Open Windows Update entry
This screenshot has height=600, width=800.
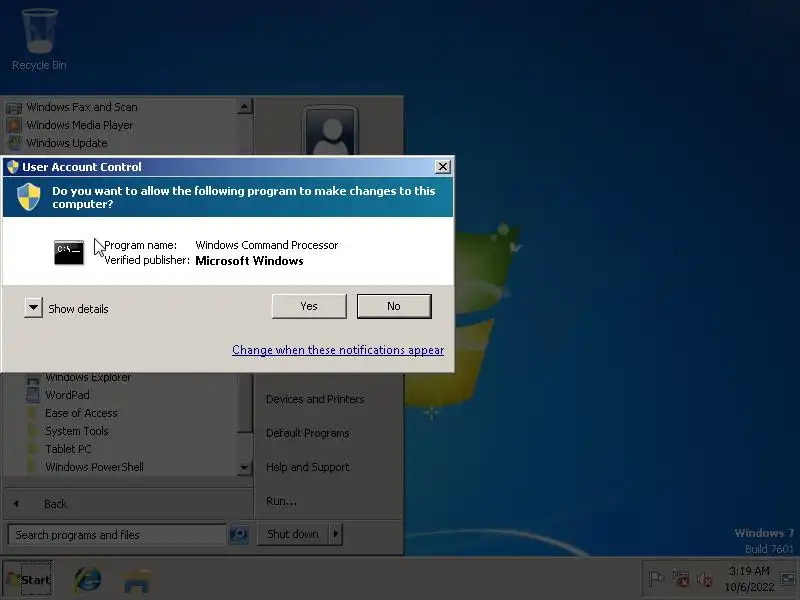(x=67, y=143)
